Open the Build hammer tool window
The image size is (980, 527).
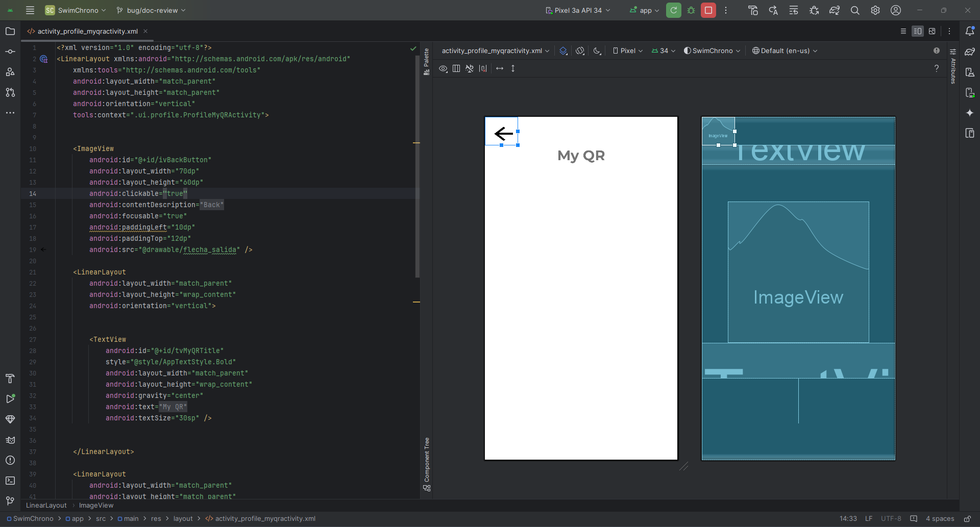(x=10, y=379)
